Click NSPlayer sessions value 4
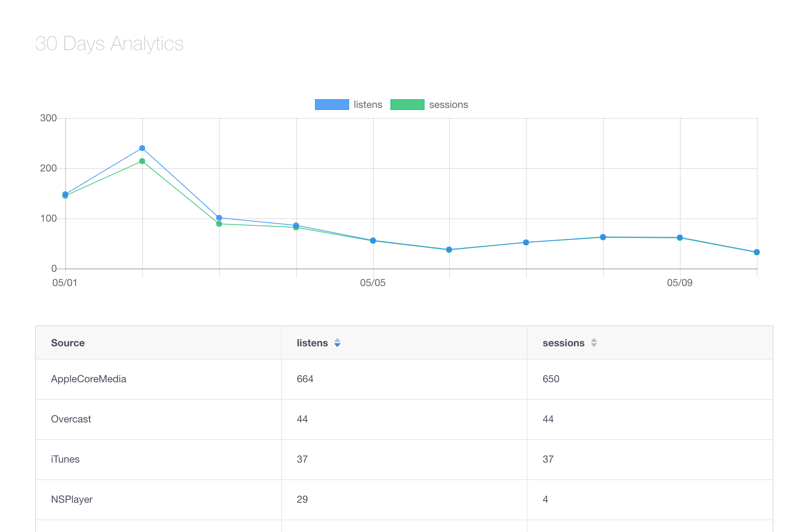Screen dimensions: 807x532 (545, 499)
